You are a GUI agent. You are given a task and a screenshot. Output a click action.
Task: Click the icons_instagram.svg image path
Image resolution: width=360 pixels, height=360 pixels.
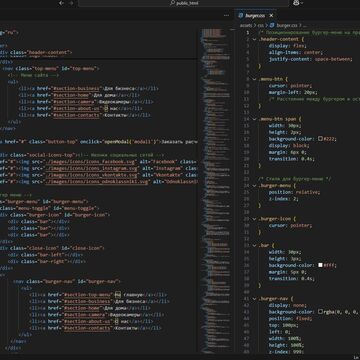pyautogui.click(x=91, y=168)
